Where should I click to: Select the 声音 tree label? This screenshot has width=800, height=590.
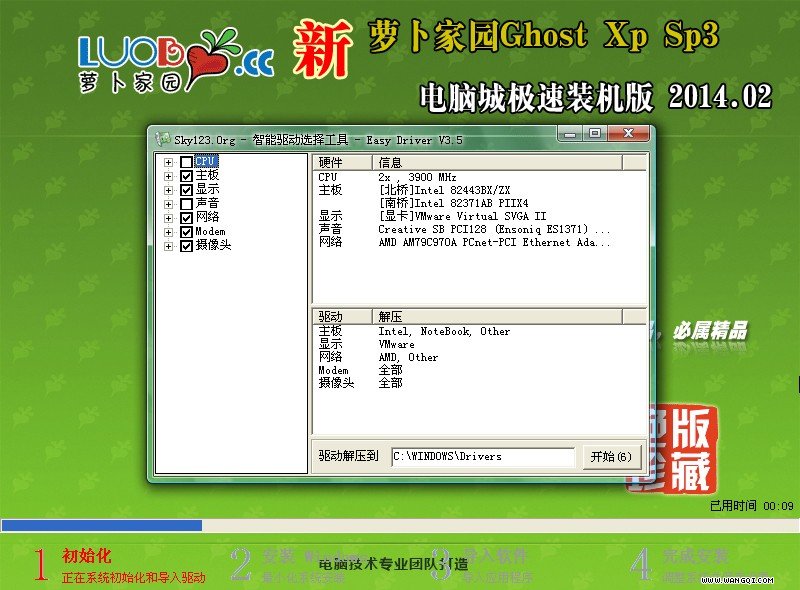(x=207, y=204)
